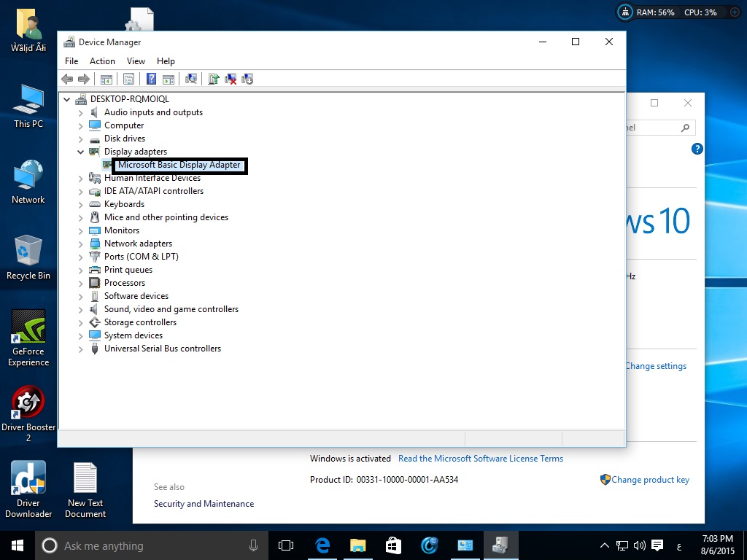Image resolution: width=747 pixels, height=560 pixels.
Task: Click the Device Manager taskbar button
Action: pyautogui.click(x=500, y=545)
